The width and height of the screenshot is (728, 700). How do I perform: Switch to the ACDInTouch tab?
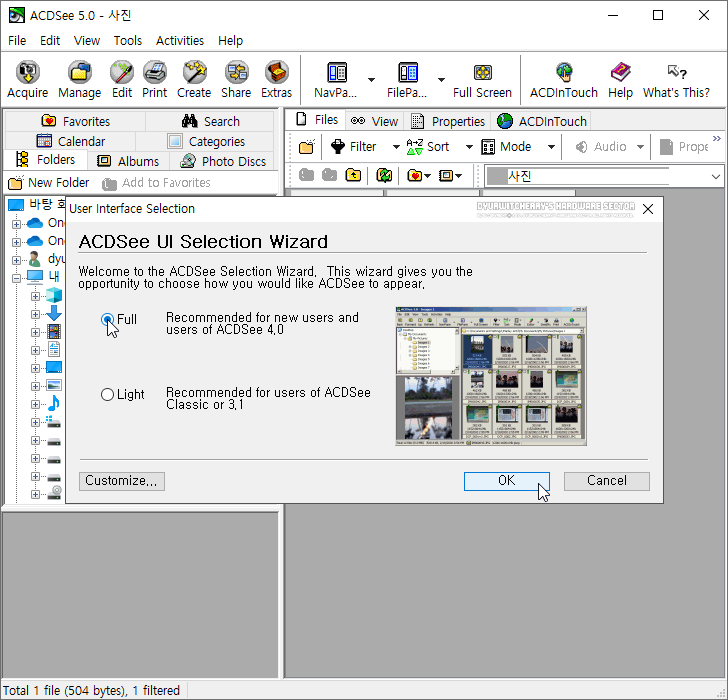pos(541,121)
